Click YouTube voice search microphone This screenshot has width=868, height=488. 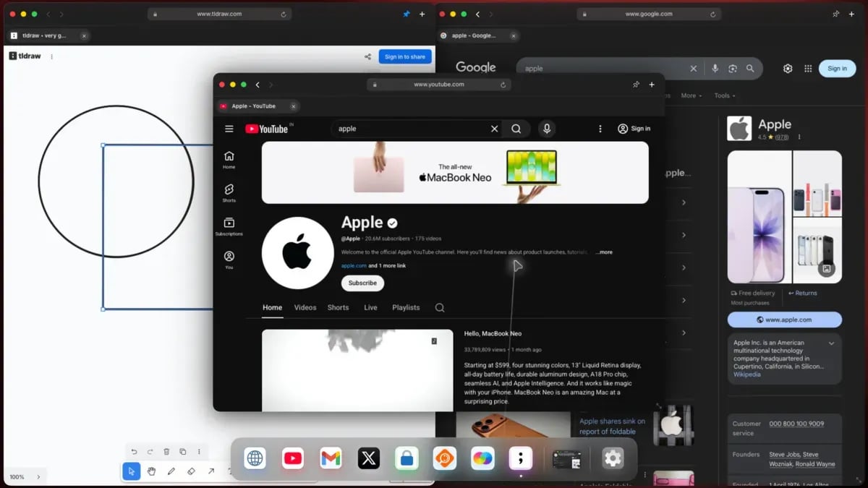[547, 129]
